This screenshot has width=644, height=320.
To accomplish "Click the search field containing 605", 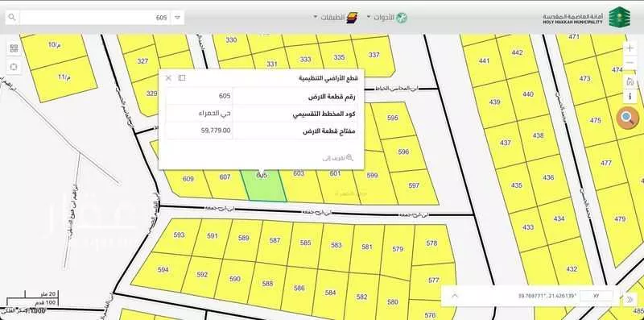I will pos(94,18).
